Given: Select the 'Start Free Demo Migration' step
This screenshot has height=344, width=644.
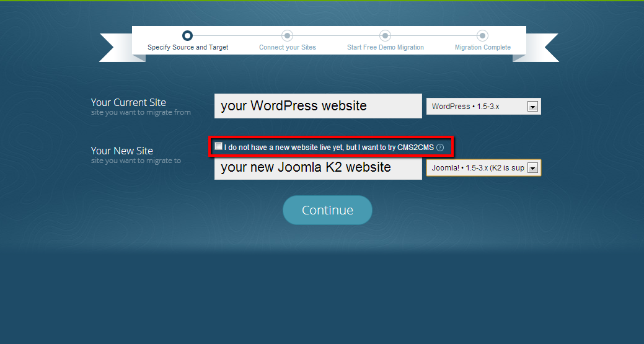Looking at the screenshot, I should pyautogui.click(x=386, y=47).
